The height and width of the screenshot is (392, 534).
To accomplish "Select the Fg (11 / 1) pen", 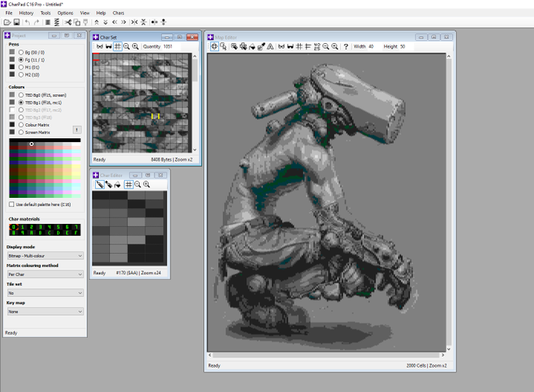I will [x=21, y=60].
